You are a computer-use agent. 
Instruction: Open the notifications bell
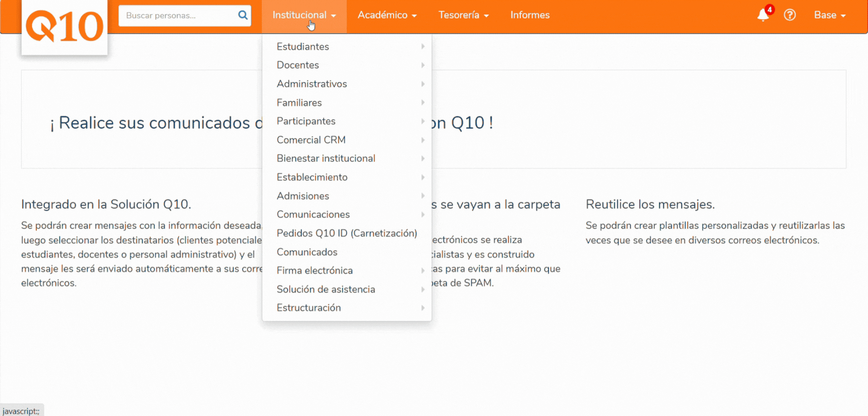pos(763,15)
